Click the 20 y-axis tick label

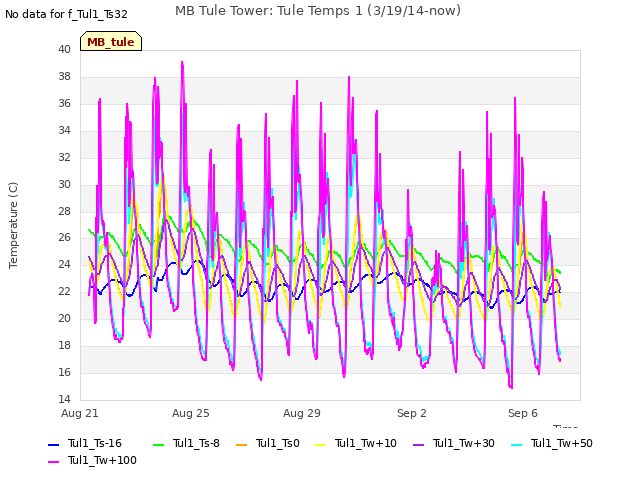[64, 318]
